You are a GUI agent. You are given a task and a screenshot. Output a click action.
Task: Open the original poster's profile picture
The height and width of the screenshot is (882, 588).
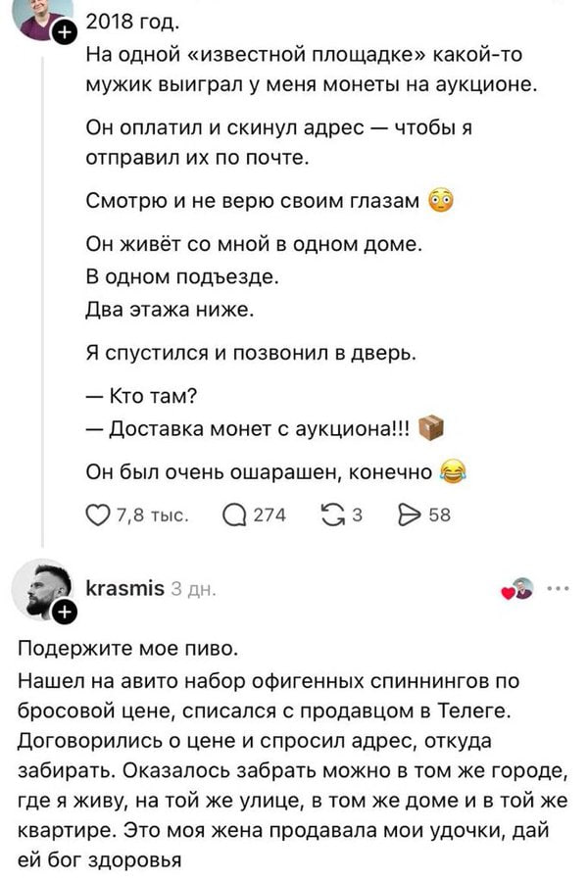coord(42,17)
